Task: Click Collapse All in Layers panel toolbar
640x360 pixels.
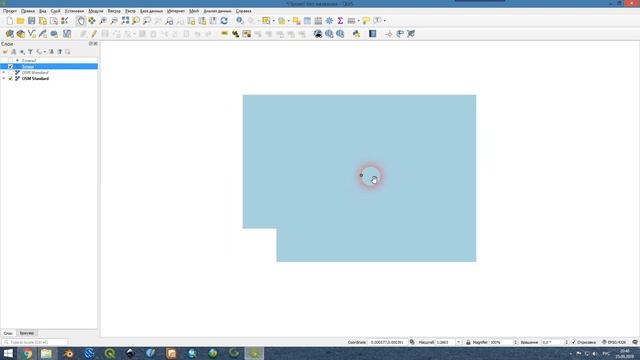Action: [x=60, y=52]
